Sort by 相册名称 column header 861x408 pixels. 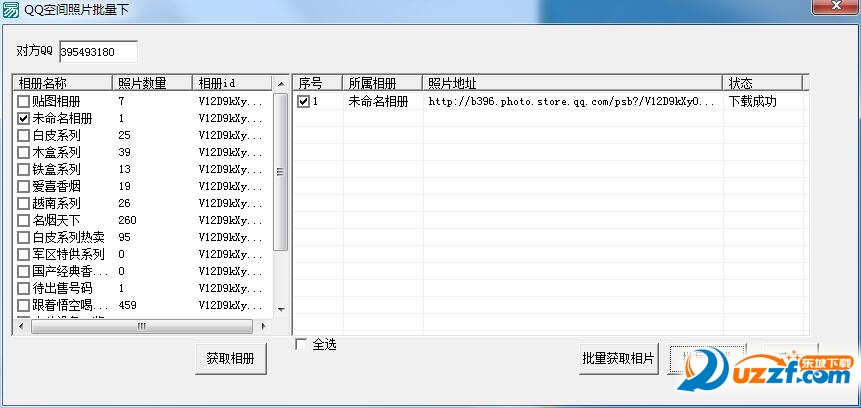(x=63, y=83)
